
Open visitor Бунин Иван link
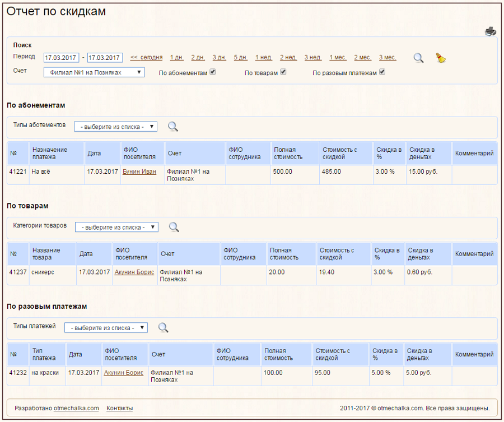139,171
